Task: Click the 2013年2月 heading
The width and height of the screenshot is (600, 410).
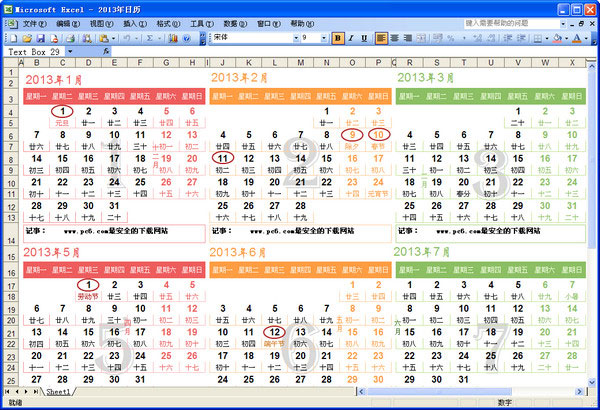Action: click(x=239, y=78)
